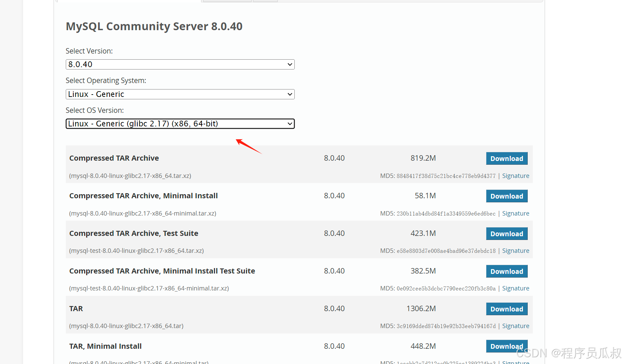Screen dimensions: 623x364
Task: Click the mysql-8.0.40-linux-glibc2.17-x86_64.tar.xz filename
Action: pyautogui.click(x=130, y=176)
